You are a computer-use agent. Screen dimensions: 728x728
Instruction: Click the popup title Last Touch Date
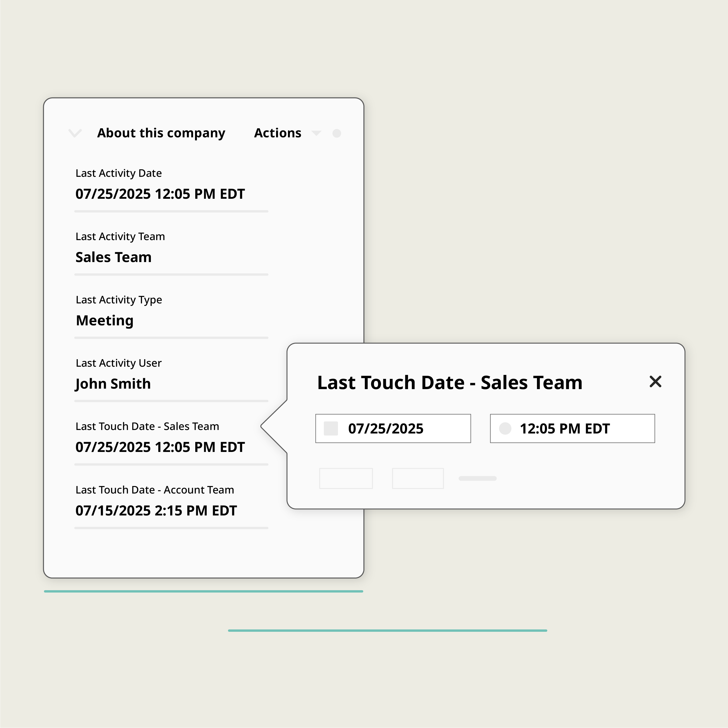pos(450,383)
